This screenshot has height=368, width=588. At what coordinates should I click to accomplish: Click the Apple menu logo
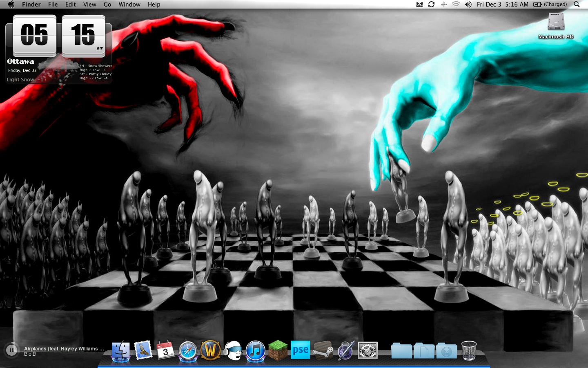[11, 4]
